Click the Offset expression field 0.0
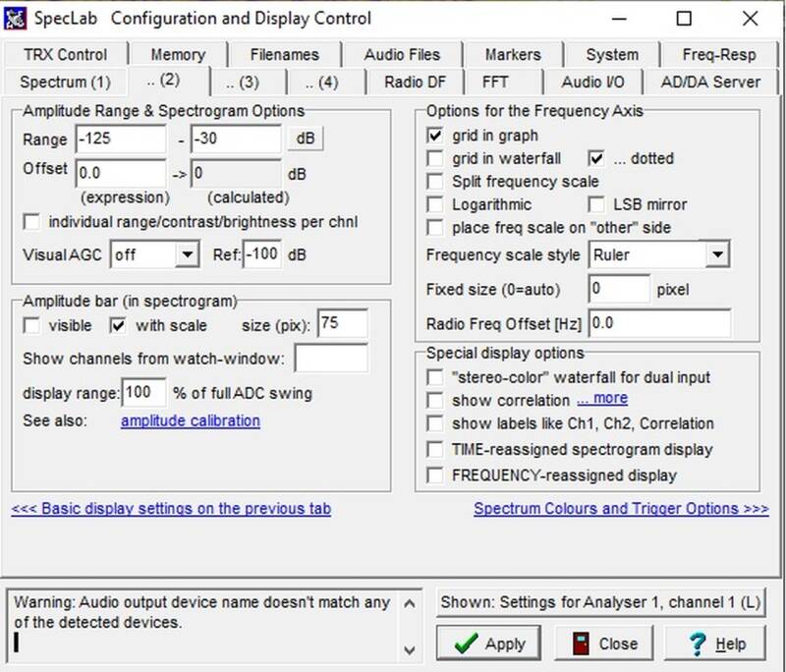Screen dimensions: 786x672 (120, 173)
